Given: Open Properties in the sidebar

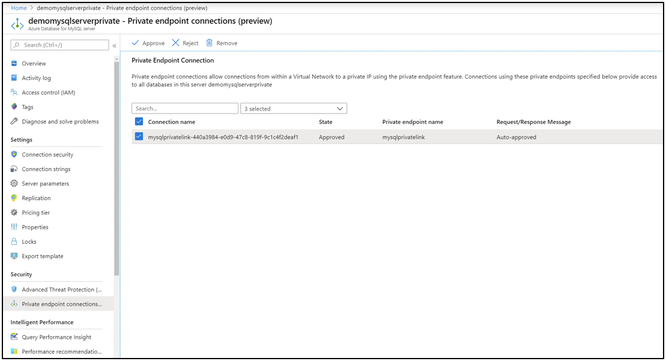Looking at the screenshot, I should pyautogui.click(x=35, y=227).
